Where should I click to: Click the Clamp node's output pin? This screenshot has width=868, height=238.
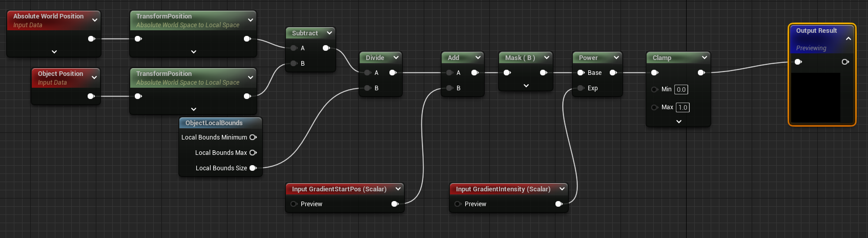pyautogui.click(x=701, y=73)
